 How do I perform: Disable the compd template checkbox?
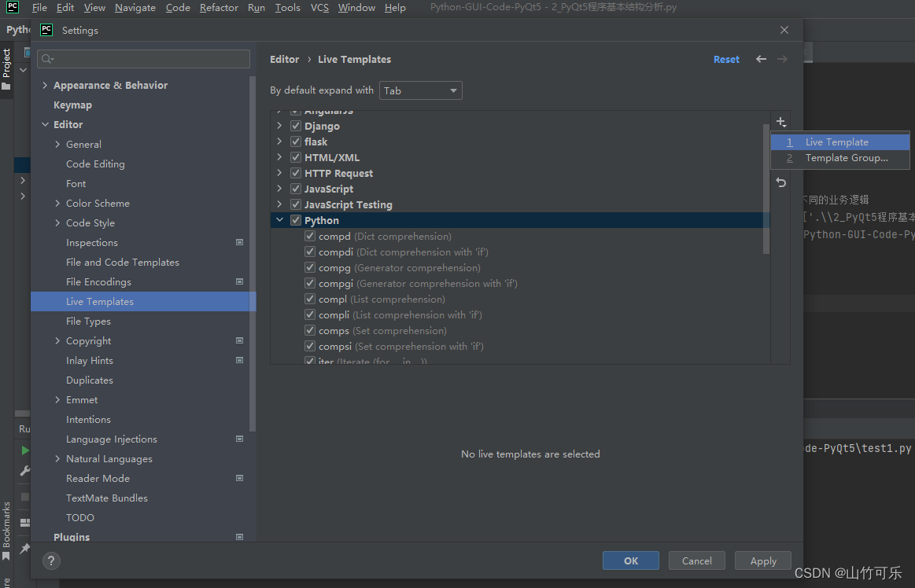tap(310, 237)
